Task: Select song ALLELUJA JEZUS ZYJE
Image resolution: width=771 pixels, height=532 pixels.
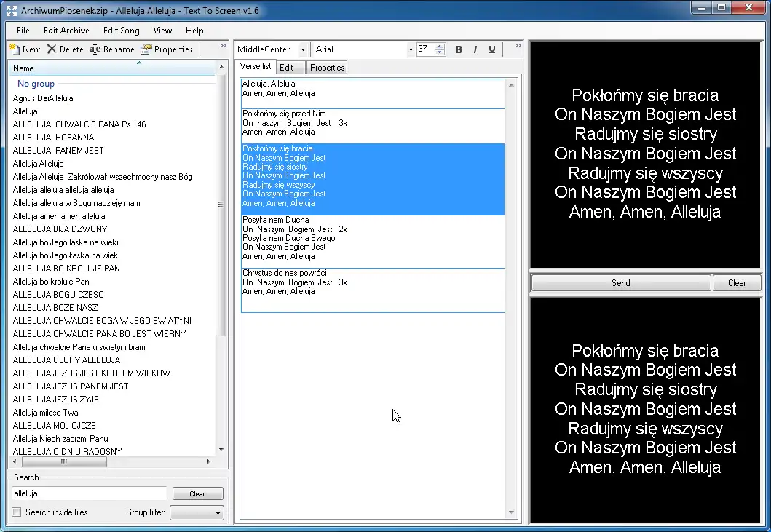Action: (55, 400)
